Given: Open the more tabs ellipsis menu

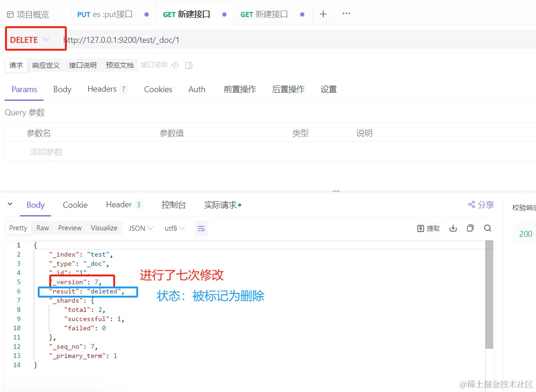Looking at the screenshot, I should (x=346, y=13).
